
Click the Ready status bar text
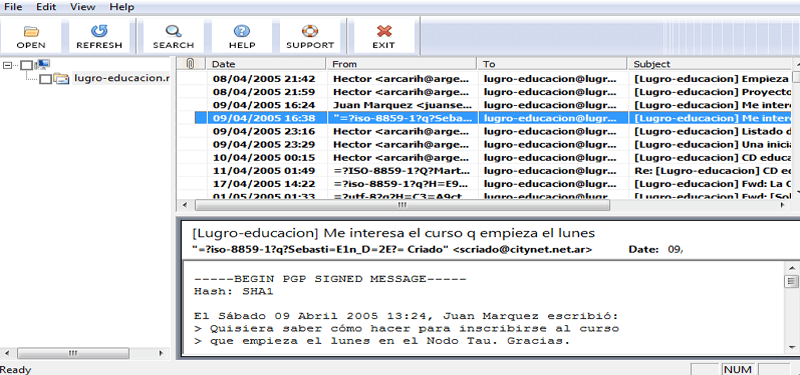[x=16, y=370]
